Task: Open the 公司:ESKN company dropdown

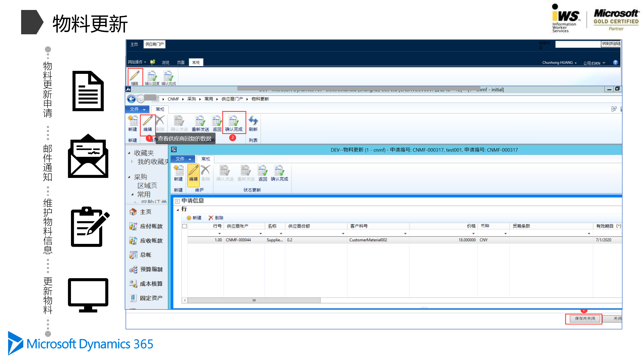Action: 594,63
